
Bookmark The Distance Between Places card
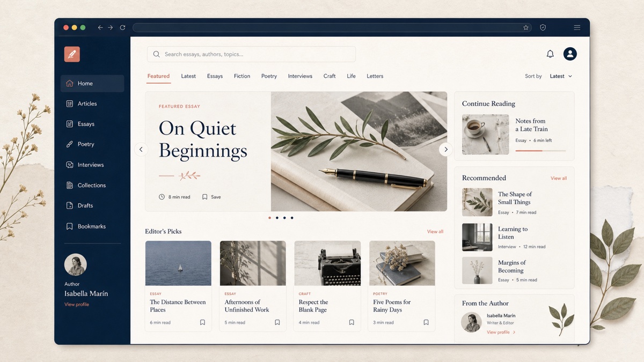click(202, 322)
